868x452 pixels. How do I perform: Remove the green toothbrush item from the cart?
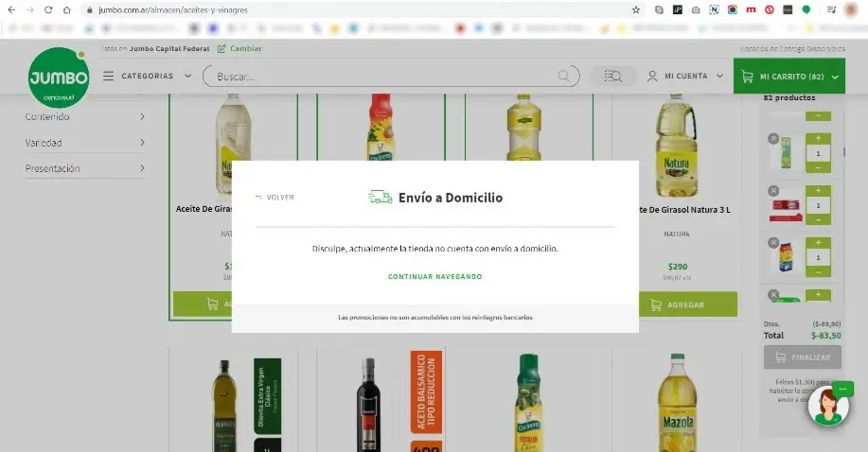pos(773,139)
